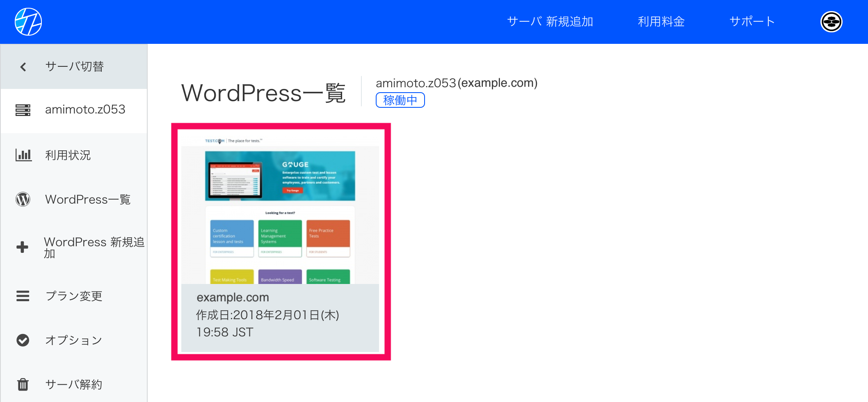This screenshot has width=868, height=402.
Task: Click the 作成日:2018年2月01日(木) text
Action: coord(267,315)
